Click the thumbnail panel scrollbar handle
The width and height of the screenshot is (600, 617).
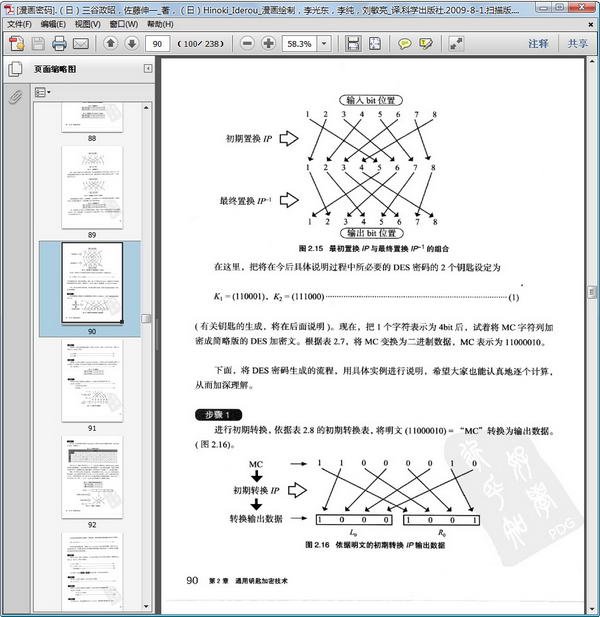pyautogui.click(x=146, y=318)
